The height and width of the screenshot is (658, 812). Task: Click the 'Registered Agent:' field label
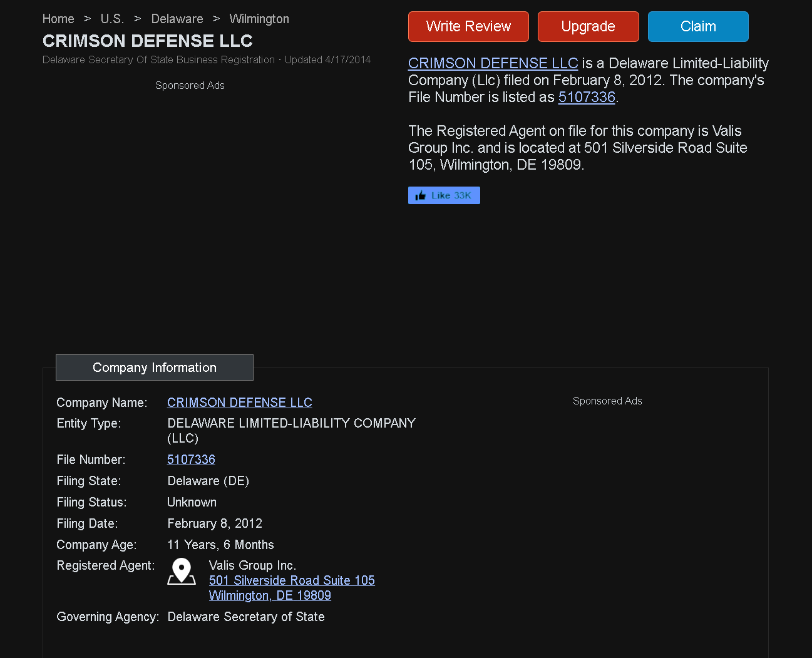(x=106, y=565)
